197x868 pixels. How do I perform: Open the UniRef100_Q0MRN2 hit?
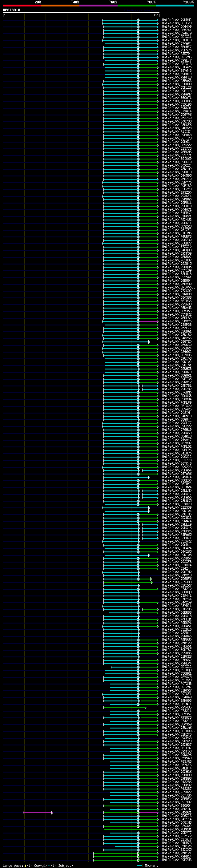coord(176,20)
